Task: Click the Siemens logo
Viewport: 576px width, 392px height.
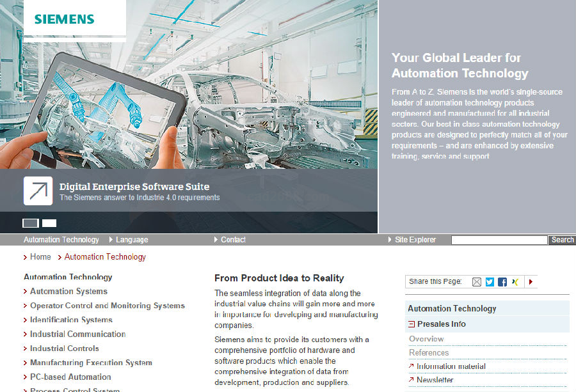Action: [x=64, y=19]
